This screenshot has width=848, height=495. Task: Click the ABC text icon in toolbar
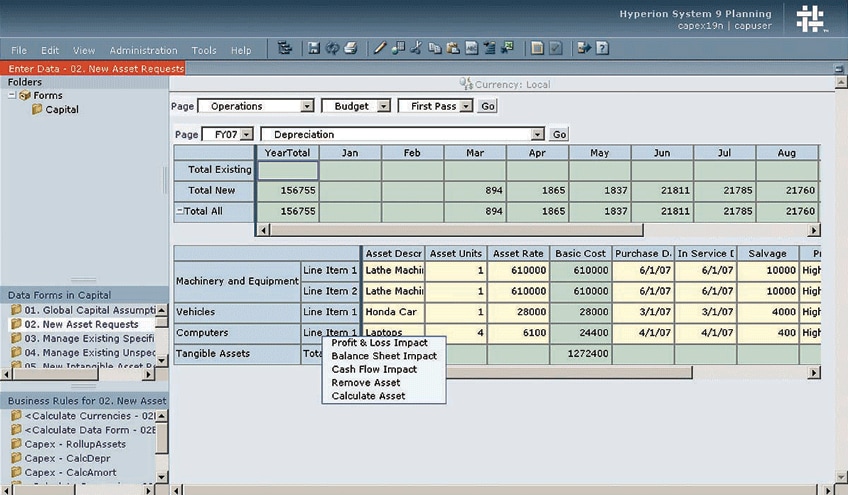(471, 48)
